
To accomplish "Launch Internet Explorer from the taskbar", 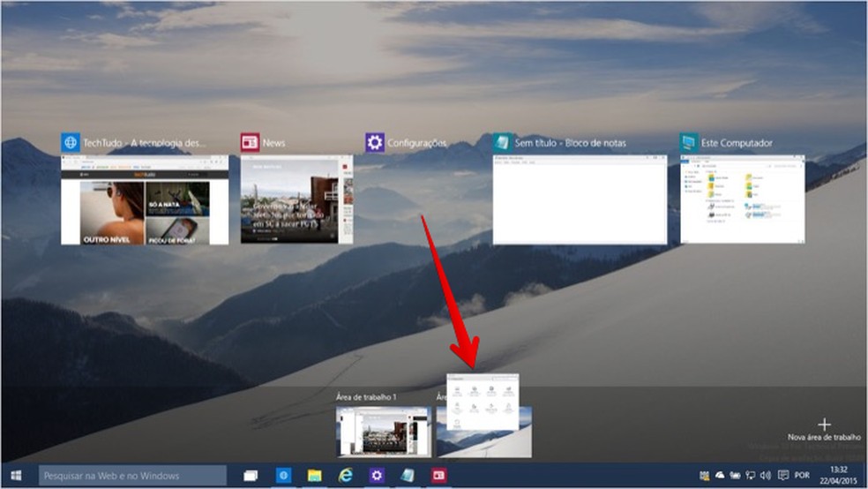I will 346,475.
